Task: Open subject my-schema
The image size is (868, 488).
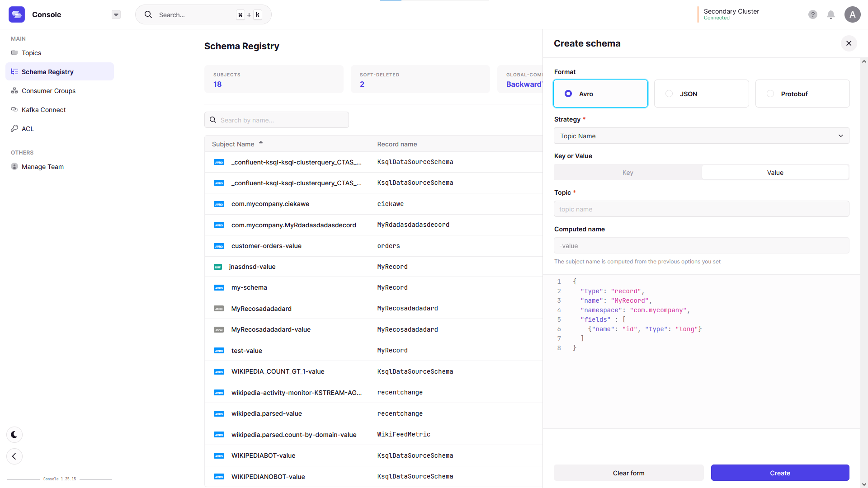Action: 249,287
